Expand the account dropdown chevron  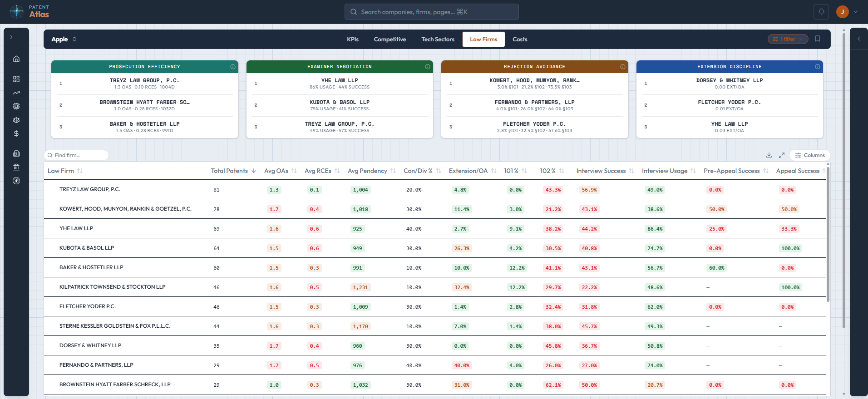[856, 12]
